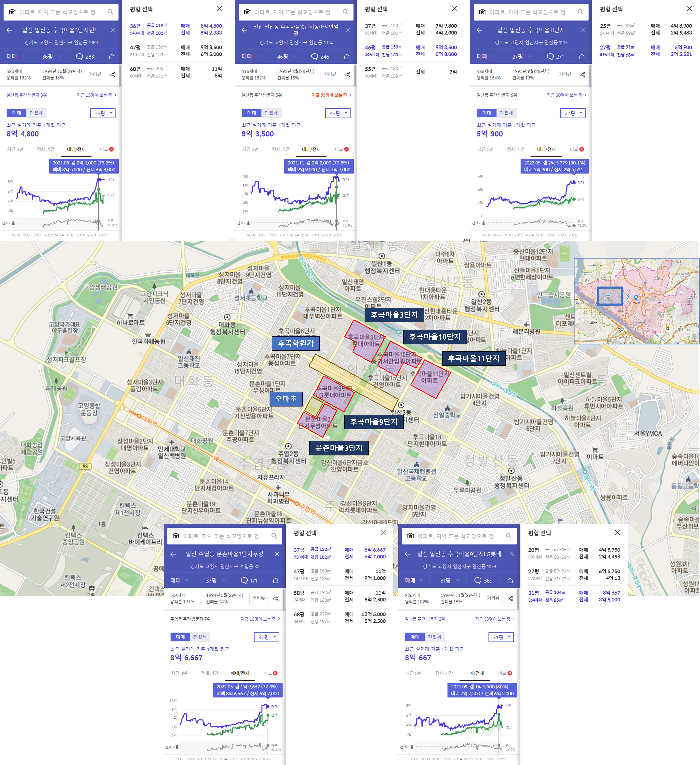Click 거리뷰 button in 후곡마을10단지 panel
700x765 pixels.
330,74
